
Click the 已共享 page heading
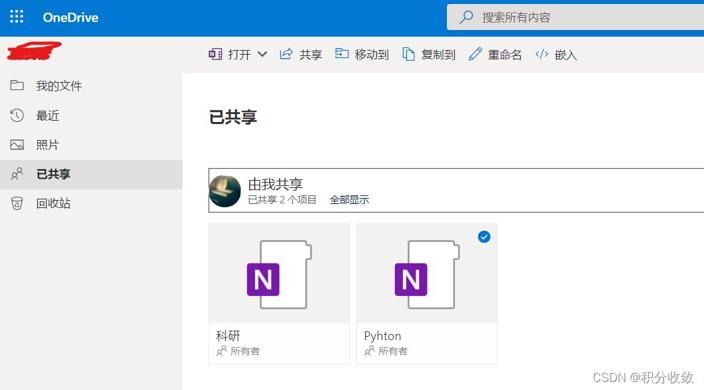(233, 117)
